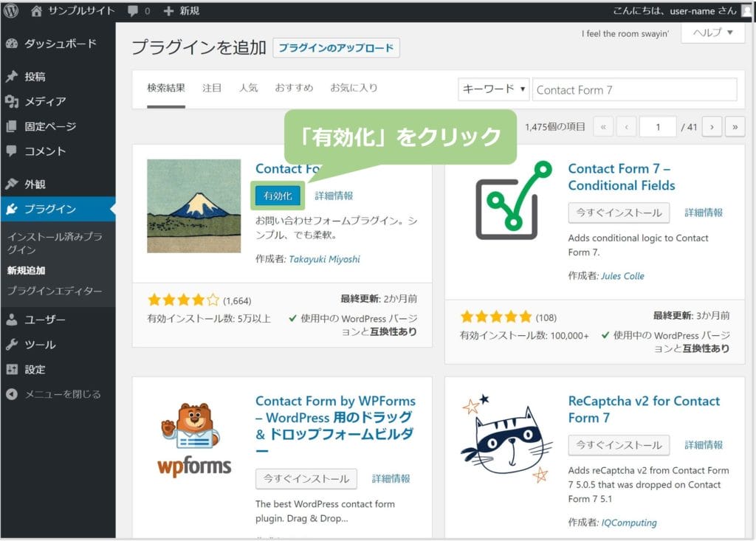
Task: Open author Takayuki Miyoshi link
Action: click(x=325, y=259)
